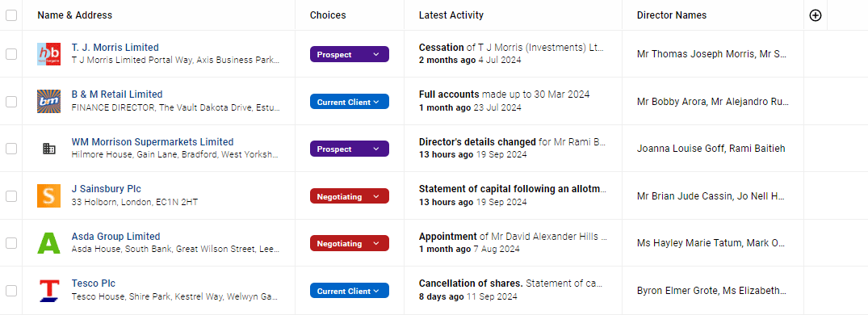The height and width of the screenshot is (315, 868).
Task: Open Prospect dropdown for T. J. Morris
Action: coord(350,54)
